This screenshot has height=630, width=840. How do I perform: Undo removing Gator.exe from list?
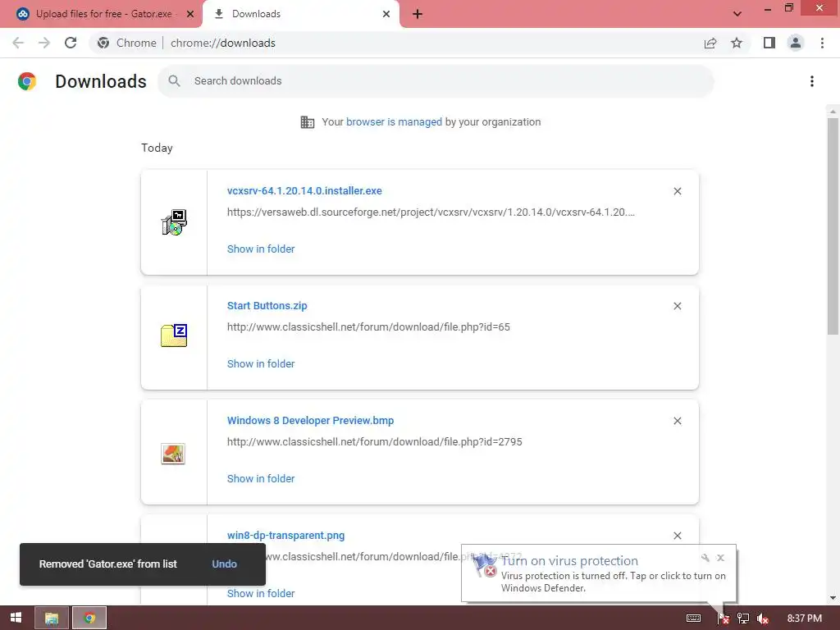224,564
